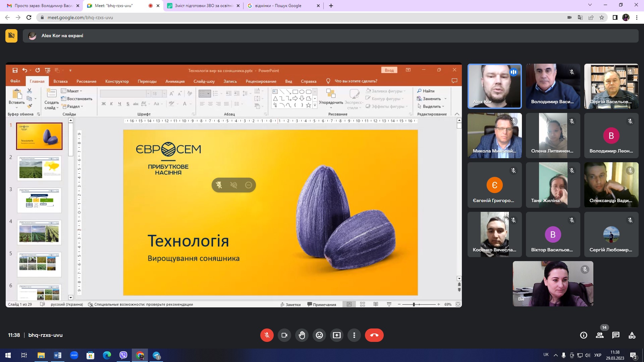Toggle Заметки notes pane in status bar
The image size is (644, 362).
coord(290,304)
